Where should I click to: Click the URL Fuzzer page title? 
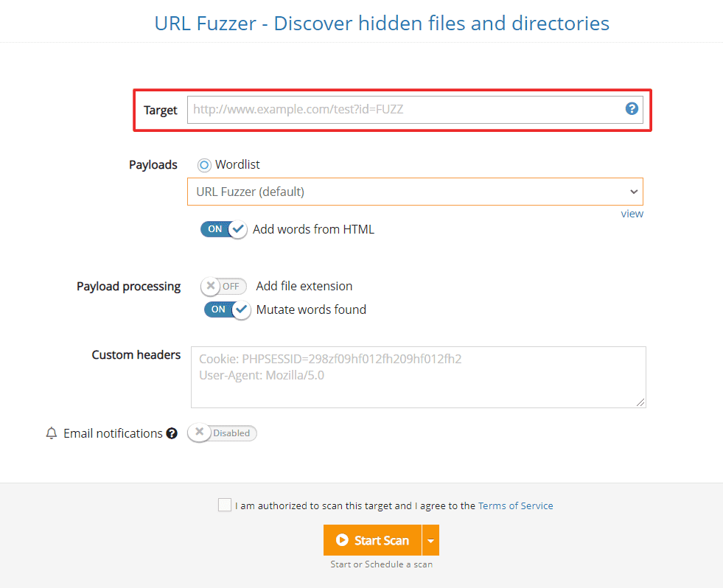coord(381,23)
